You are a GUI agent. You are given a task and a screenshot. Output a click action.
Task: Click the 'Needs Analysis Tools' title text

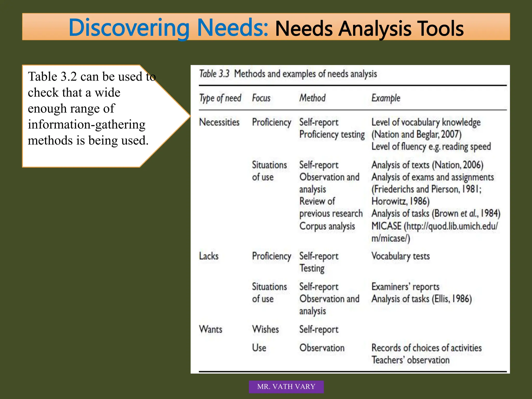pos(369,29)
